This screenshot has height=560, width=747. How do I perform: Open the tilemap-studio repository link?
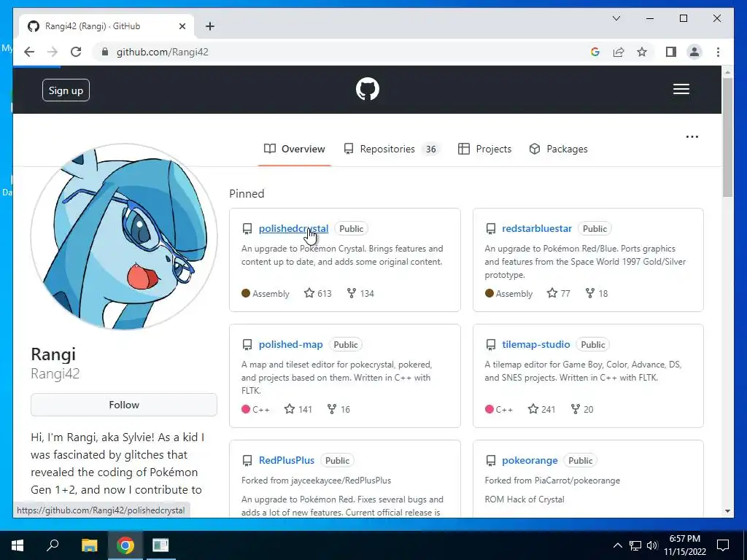click(535, 344)
